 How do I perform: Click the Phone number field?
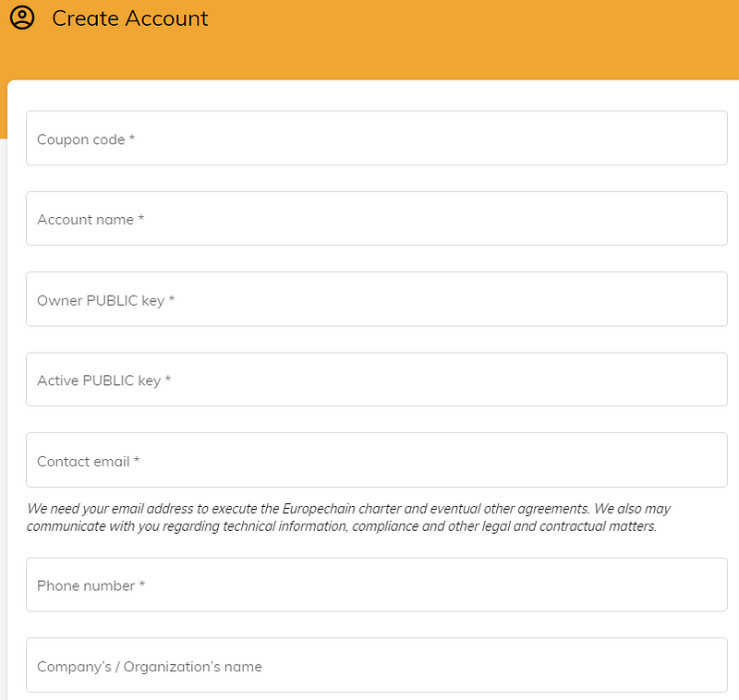pos(377,585)
